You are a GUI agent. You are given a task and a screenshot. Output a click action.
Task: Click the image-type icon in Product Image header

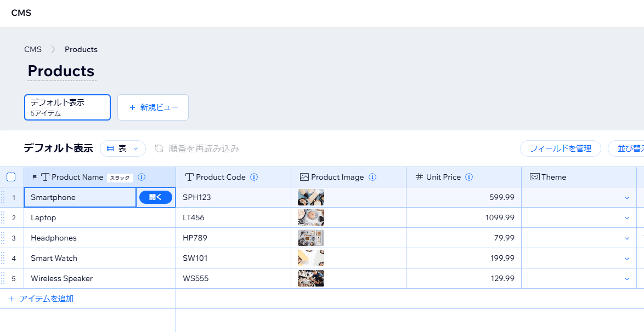(303, 176)
